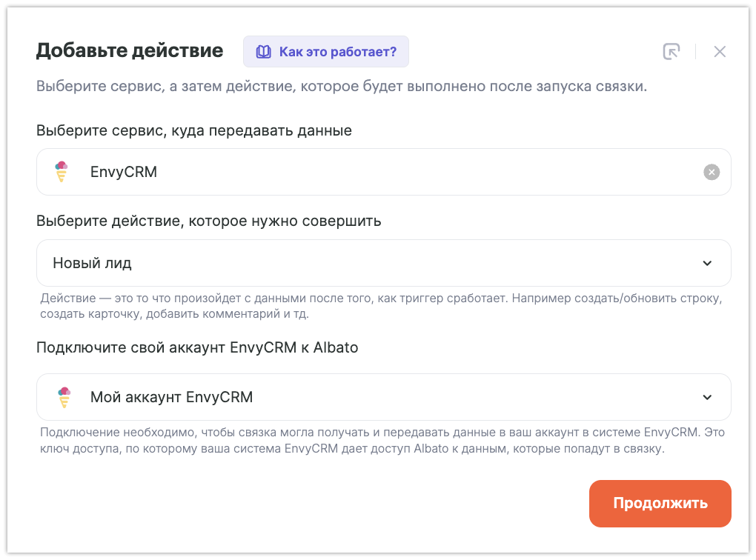Viewport: 756px width, 560px height.
Task: Click the EnvyCRM service name field
Action: tap(371, 172)
